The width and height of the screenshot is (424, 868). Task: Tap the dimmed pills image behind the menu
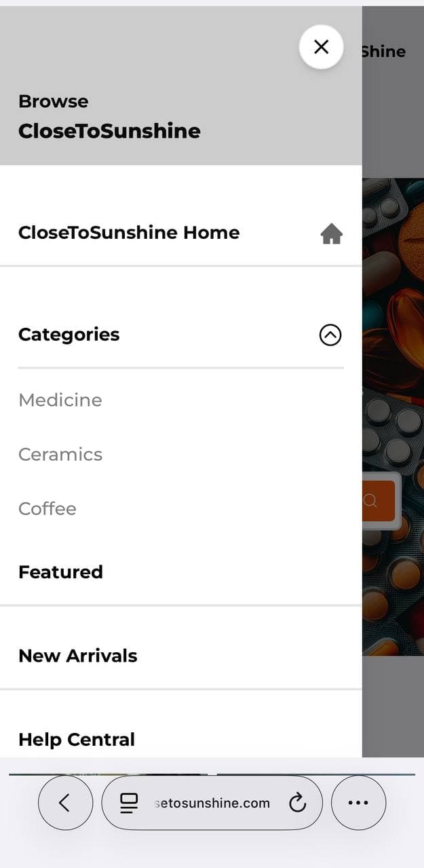[393, 339]
